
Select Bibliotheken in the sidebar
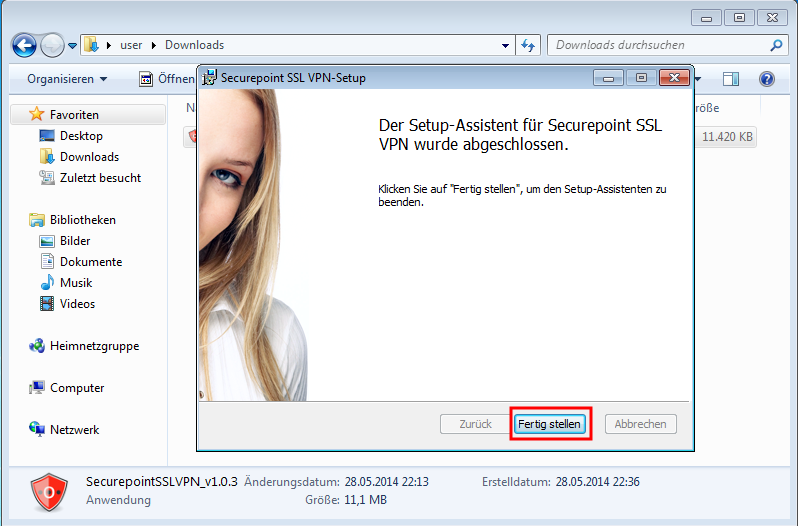[83, 220]
